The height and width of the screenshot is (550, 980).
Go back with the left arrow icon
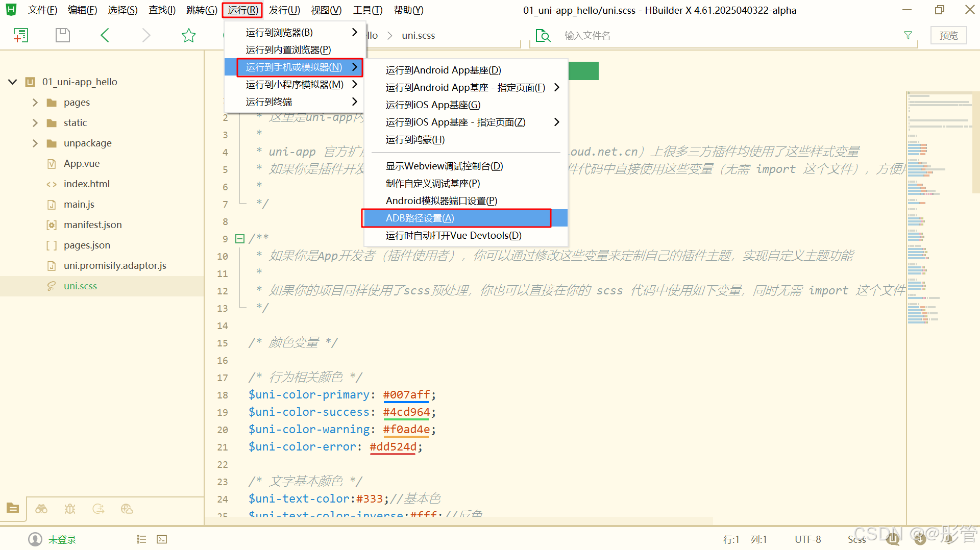(x=105, y=35)
